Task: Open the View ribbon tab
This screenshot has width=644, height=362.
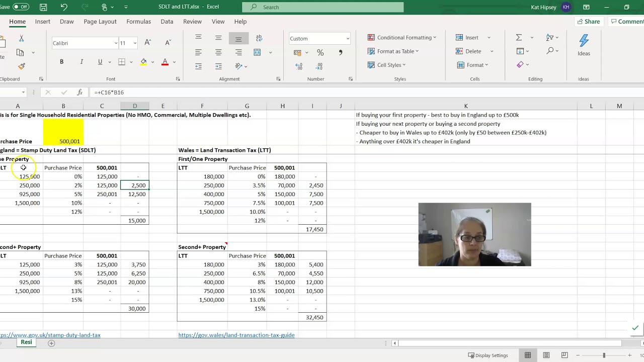Action: point(218,22)
